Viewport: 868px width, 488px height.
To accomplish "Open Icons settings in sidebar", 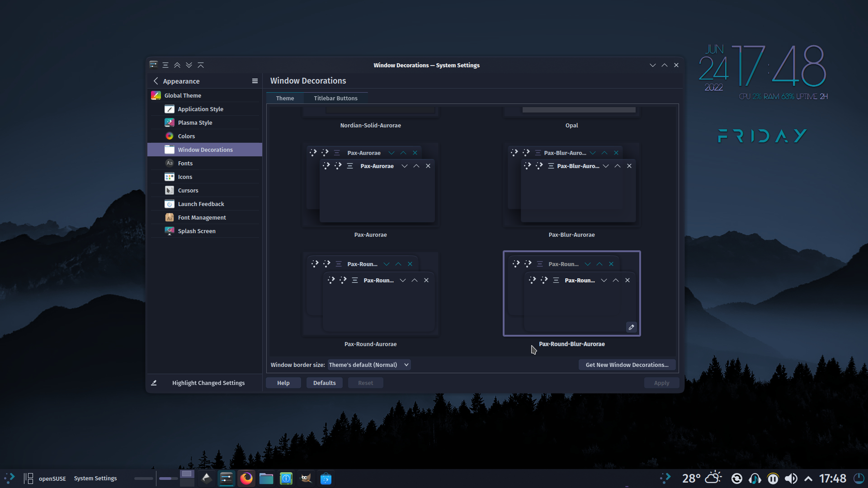I will 205,177.
